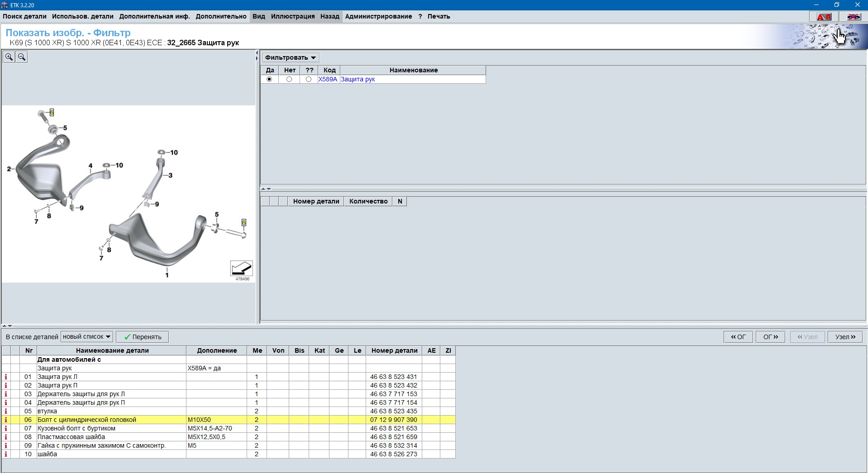Click the red A/a text-case icon
Image resolution: width=868 pixels, height=473 pixels.
click(x=824, y=17)
